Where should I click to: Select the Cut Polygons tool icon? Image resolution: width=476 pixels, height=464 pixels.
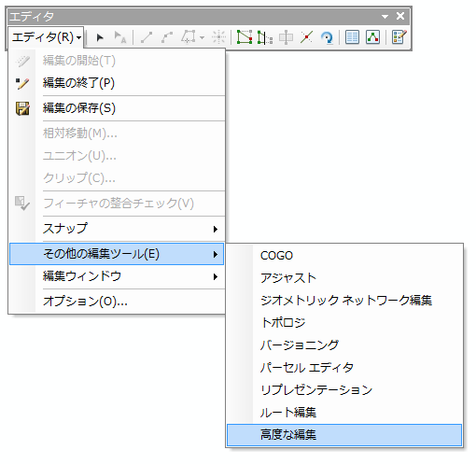pyautogui.click(x=286, y=37)
